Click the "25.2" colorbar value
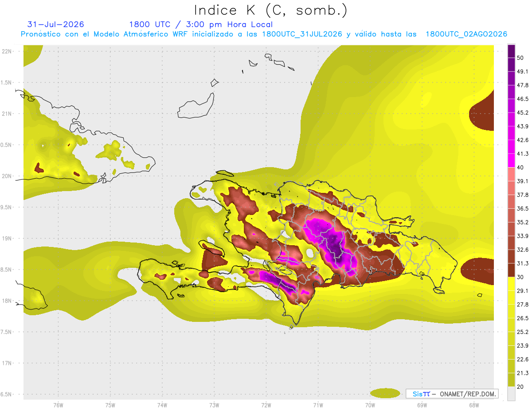 pyautogui.click(x=523, y=332)
